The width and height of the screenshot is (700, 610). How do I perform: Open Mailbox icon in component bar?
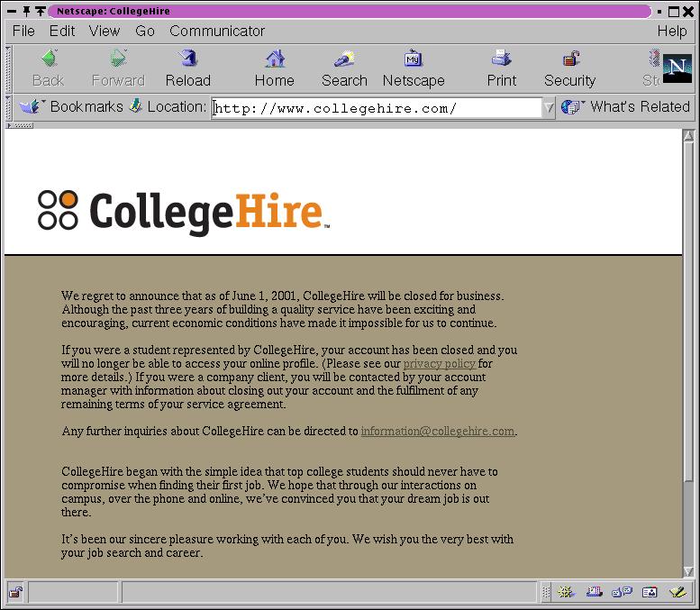coord(594,592)
